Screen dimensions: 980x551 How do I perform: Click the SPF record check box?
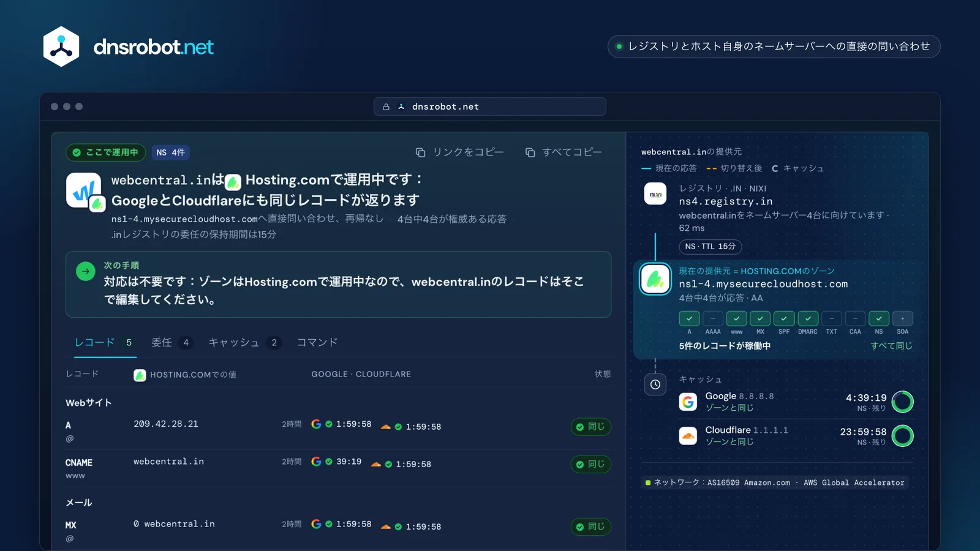click(784, 318)
